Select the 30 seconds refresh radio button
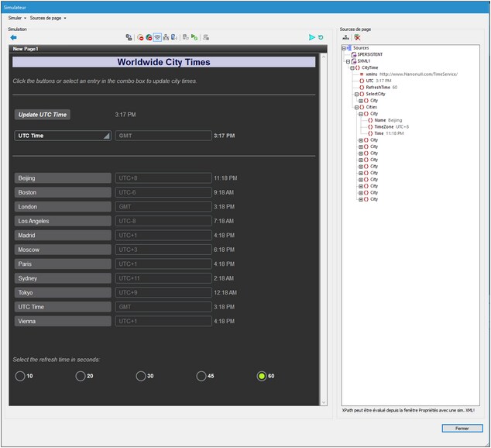The width and height of the screenshot is (491, 448). (x=140, y=376)
